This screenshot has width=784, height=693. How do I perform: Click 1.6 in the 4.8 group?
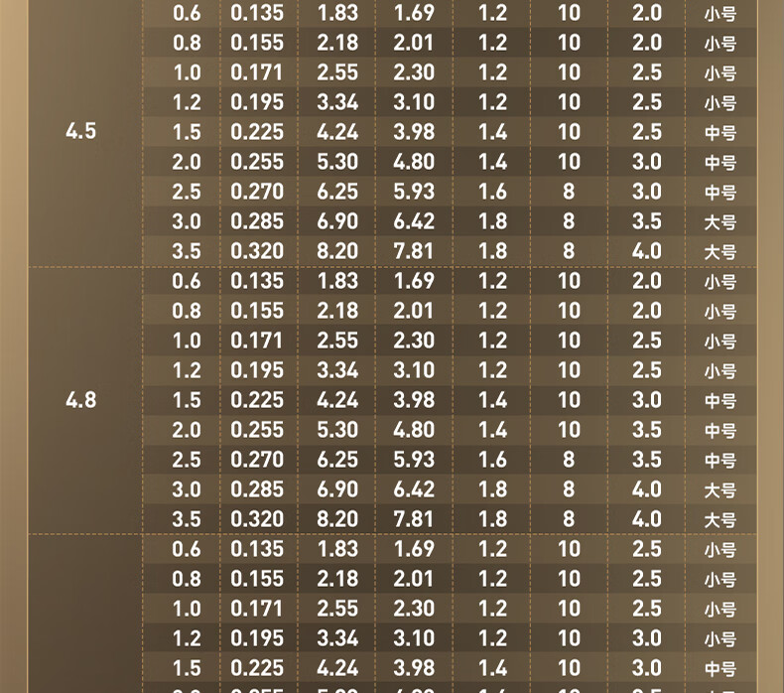(x=492, y=460)
